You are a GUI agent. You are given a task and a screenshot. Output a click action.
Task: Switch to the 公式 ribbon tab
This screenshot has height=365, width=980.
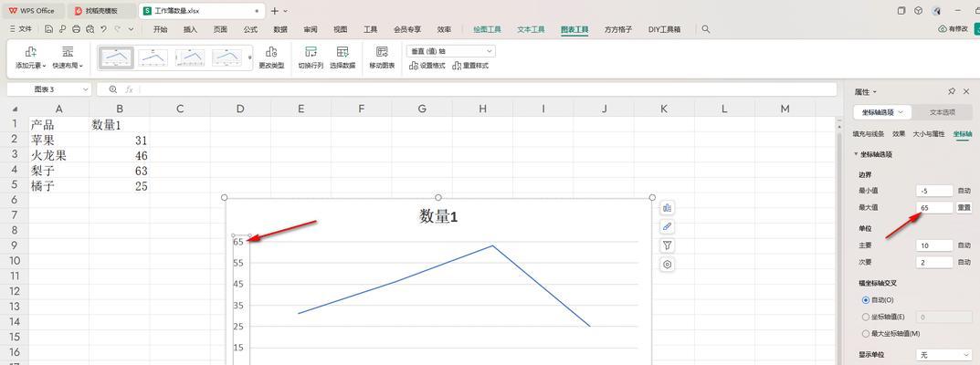coord(250,28)
